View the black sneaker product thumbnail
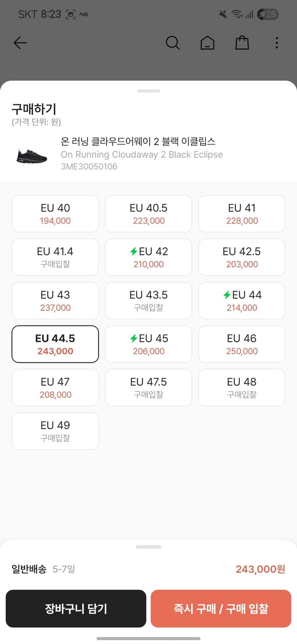Viewport: 297px width, 644px height. pyautogui.click(x=30, y=154)
